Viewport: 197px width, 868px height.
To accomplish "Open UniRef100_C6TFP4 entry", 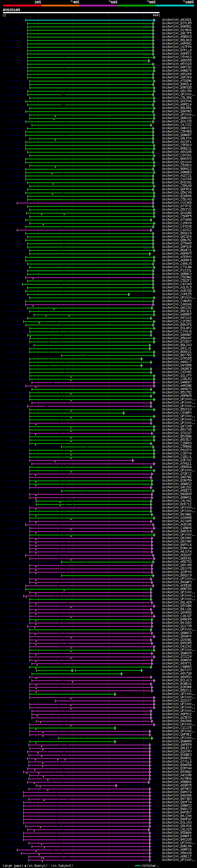I will click(176, 47).
